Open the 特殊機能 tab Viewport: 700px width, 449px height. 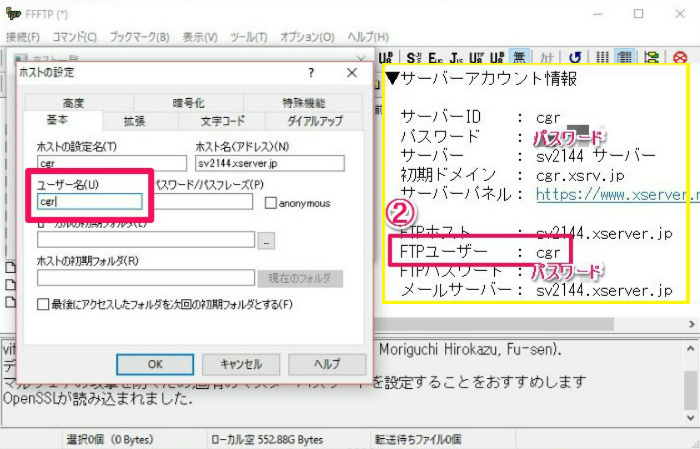pyautogui.click(x=304, y=103)
